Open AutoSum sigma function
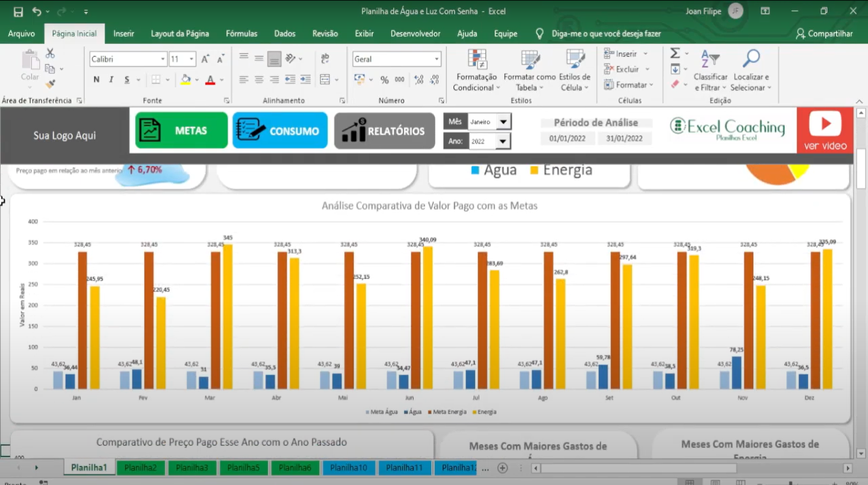 pos(675,53)
